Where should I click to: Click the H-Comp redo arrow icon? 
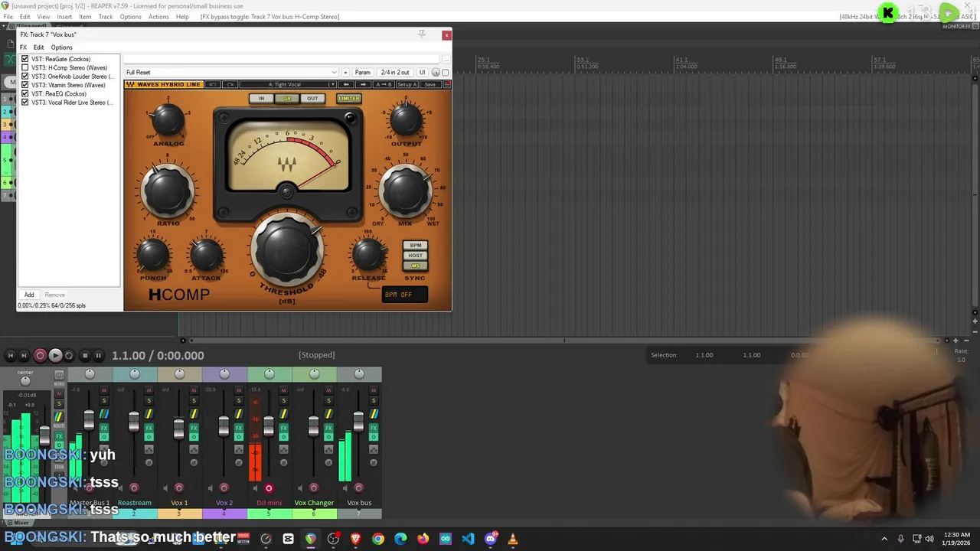[230, 84]
